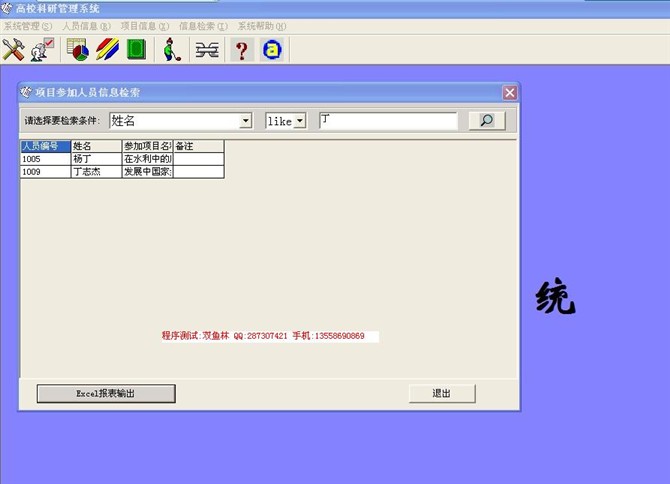Click the project cell 在水利中的

[x=147, y=159]
